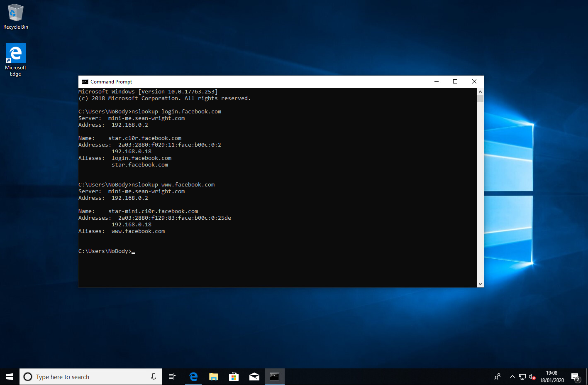Maximize the Command Prompt window
588x385 pixels.
[x=455, y=82]
